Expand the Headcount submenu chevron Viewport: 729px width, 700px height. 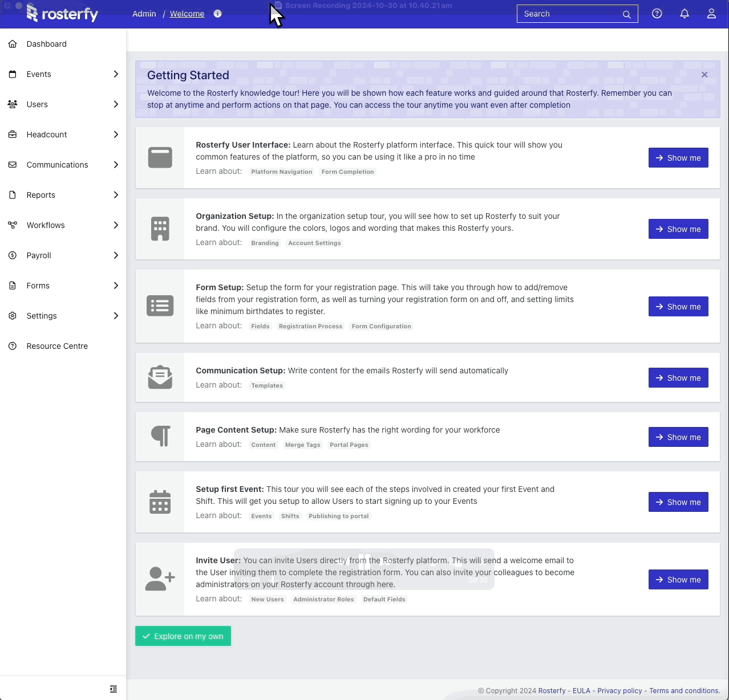tap(116, 135)
